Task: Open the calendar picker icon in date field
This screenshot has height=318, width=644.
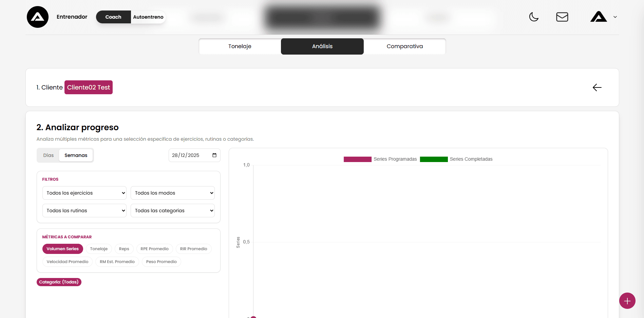Action: click(214, 155)
